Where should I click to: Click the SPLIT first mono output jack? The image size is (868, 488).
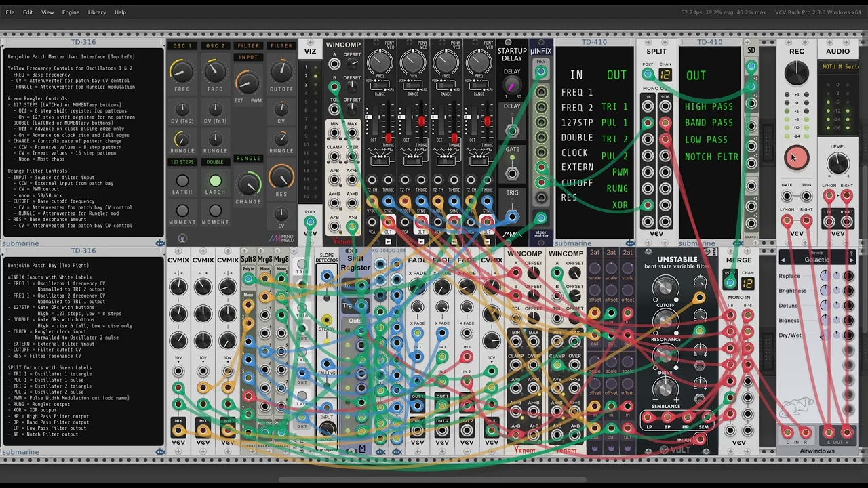click(648, 106)
